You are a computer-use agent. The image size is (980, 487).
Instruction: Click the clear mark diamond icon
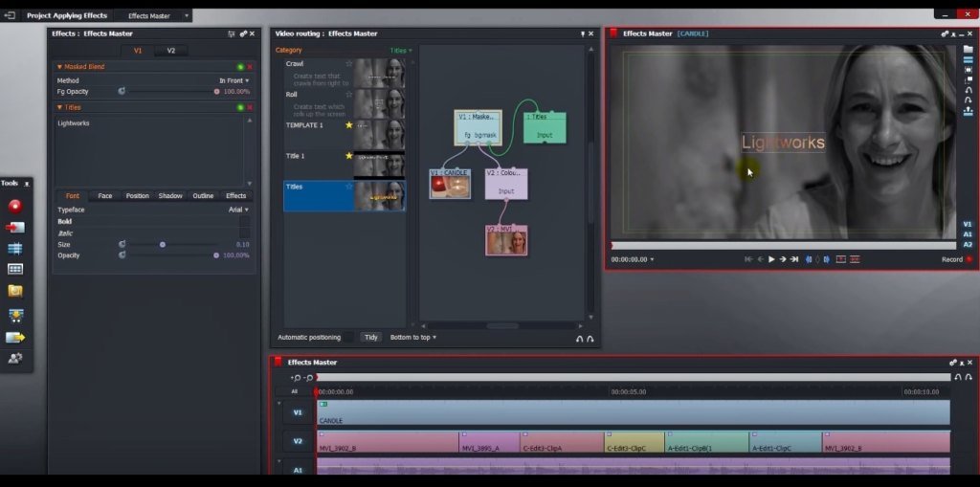pyautogui.click(x=817, y=259)
